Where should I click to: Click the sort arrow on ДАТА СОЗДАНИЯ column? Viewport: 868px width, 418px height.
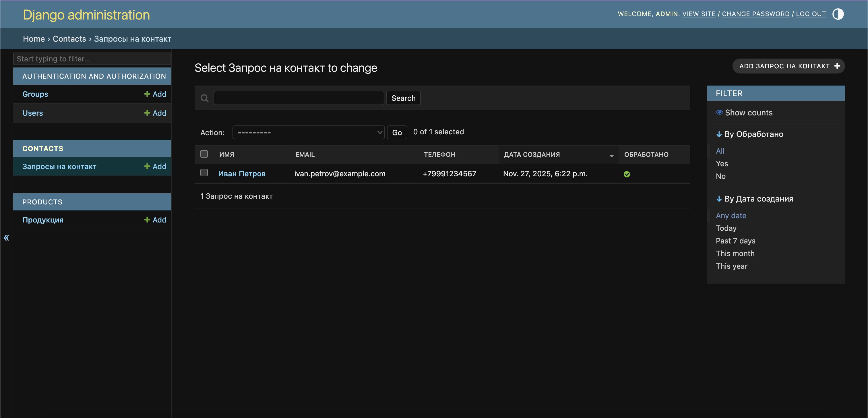point(611,156)
